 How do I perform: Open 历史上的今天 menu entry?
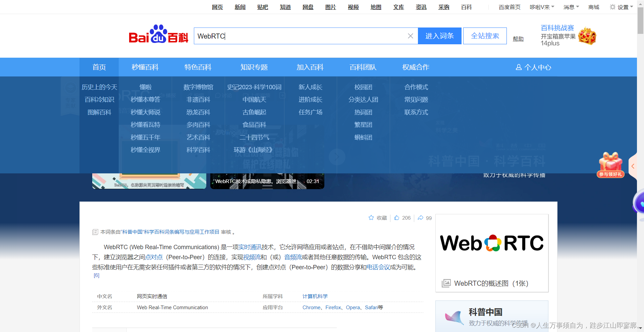click(x=99, y=87)
